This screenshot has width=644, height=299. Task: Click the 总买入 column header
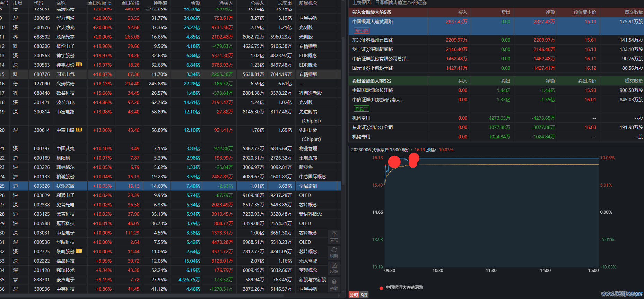(257, 3)
